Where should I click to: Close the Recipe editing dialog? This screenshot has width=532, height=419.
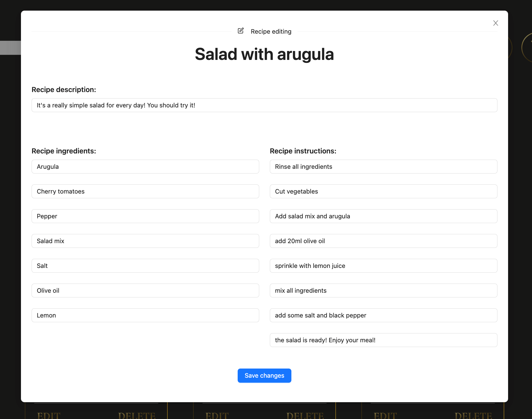pos(495,23)
